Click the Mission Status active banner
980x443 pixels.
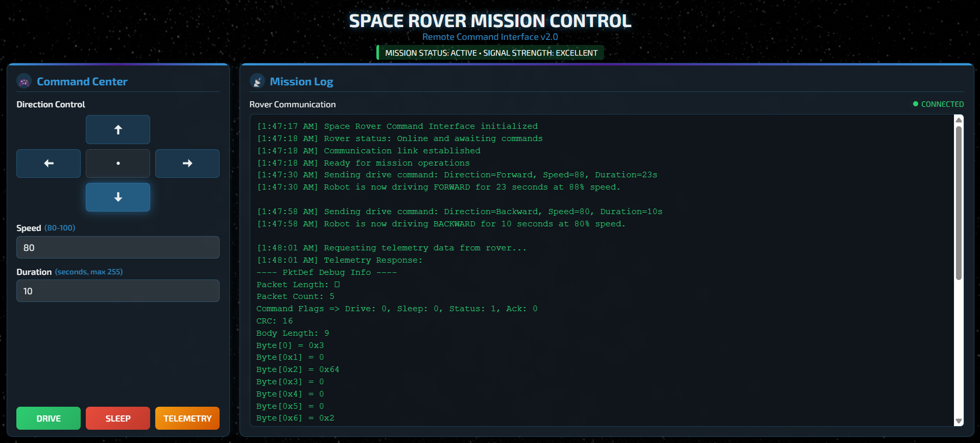pos(490,53)
